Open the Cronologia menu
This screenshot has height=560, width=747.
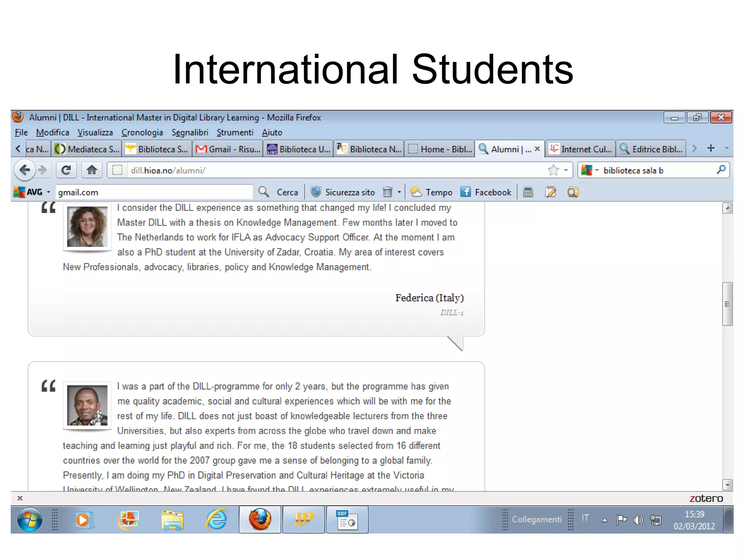(142, 132)
